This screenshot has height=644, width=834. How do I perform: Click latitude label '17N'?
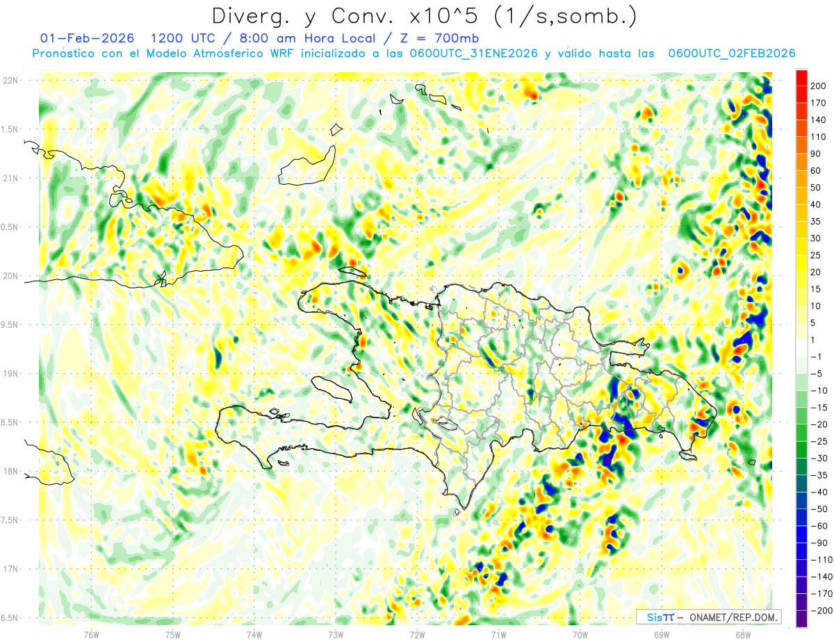(x=11, y=569)
